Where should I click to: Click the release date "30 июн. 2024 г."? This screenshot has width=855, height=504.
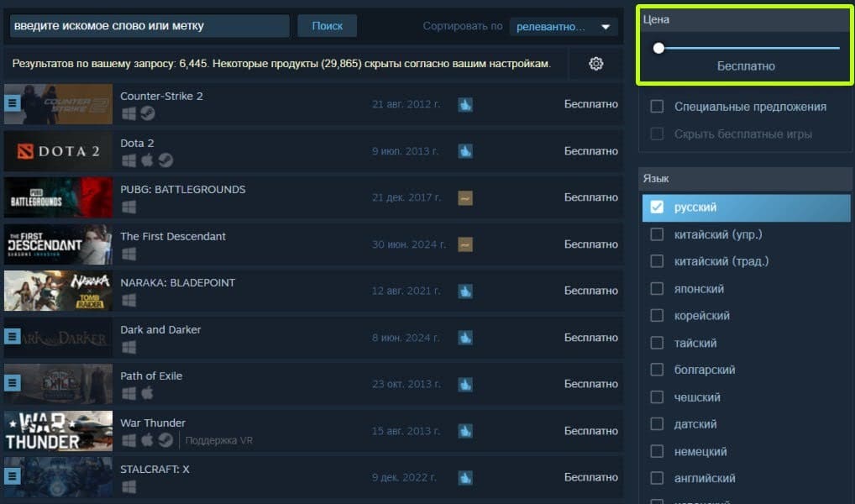pyautogui.click(x=409, y=244)
